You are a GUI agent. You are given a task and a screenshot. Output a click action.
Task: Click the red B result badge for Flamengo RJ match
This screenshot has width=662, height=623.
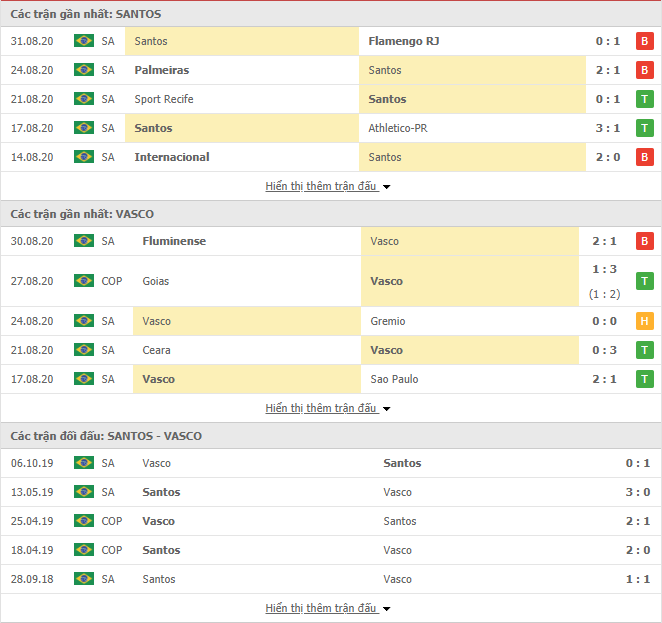(x=645, y=41)
